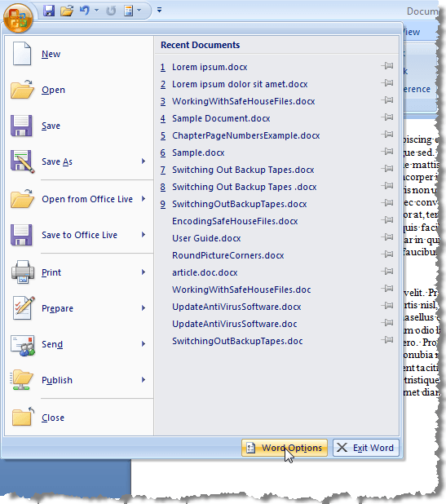The width and height of the screenshot is (446, 504).
Task: Toggle pin for WorkingWithSafeHouseFiles.docx
Action: pos(387,100)
